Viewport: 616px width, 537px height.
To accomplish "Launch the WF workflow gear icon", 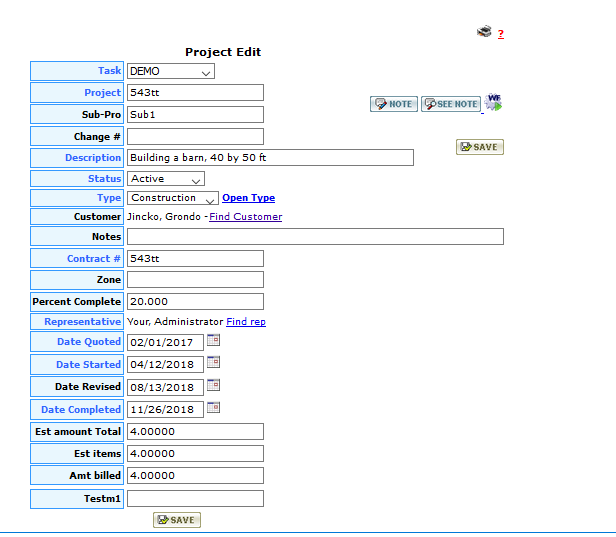I will pos(494,102).
